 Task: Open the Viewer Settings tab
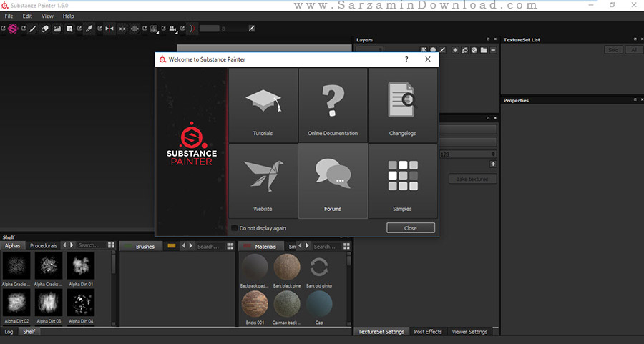[x=469, y=332]
